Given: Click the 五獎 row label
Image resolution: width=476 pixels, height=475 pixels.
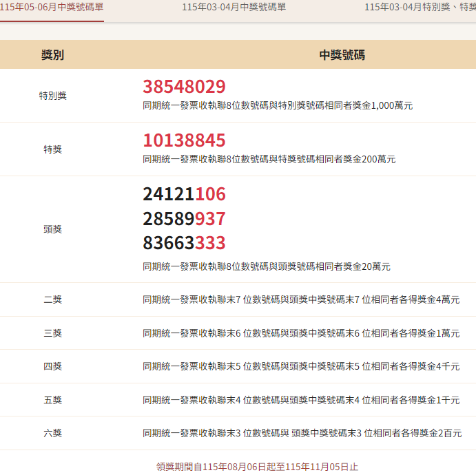Looking at the screenshot, I should point(53,400).
